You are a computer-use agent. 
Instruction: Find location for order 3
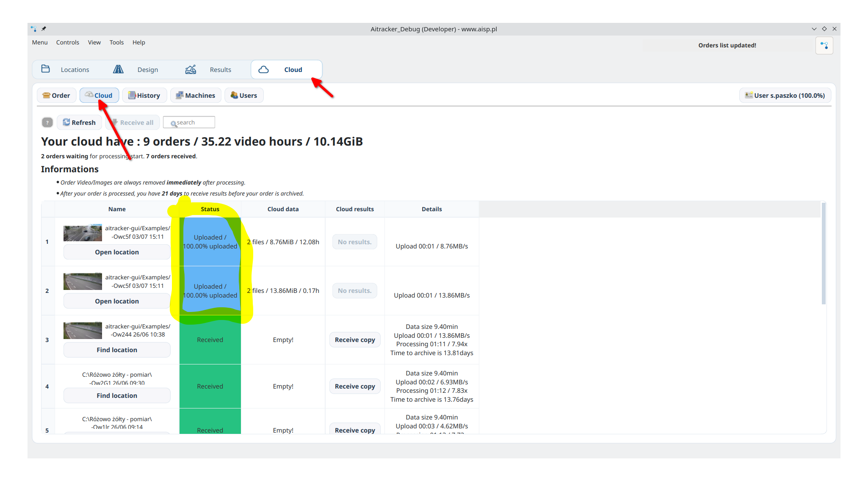(x=117, y=350)
